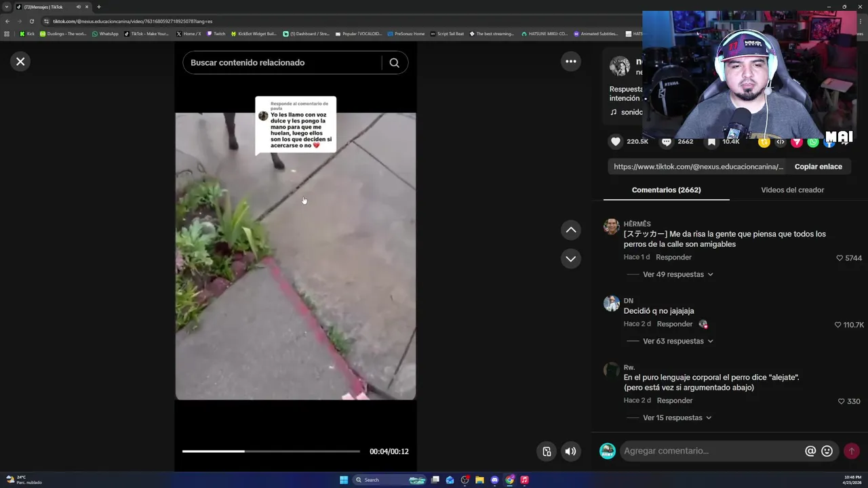Go to previous video with up arrow
Image resolution: width=868 pixels, height=488 pixels.
(571, 230)
